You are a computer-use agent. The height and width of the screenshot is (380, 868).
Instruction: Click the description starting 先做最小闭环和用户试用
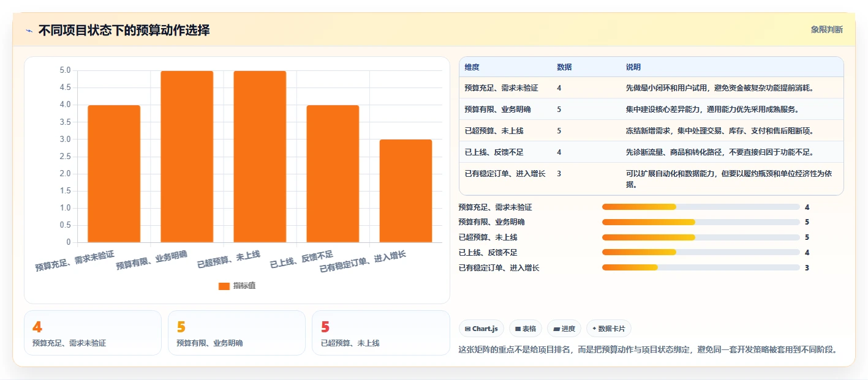[720, 88]
